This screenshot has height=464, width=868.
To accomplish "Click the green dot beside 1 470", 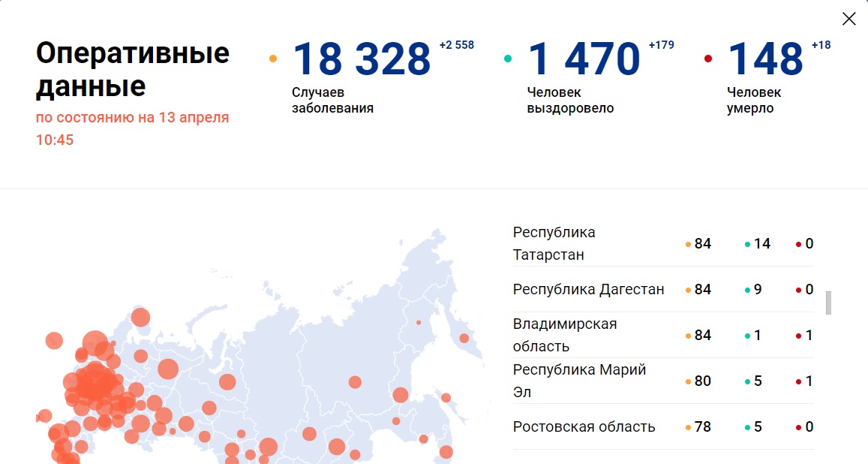I will (x=508, y=59).
